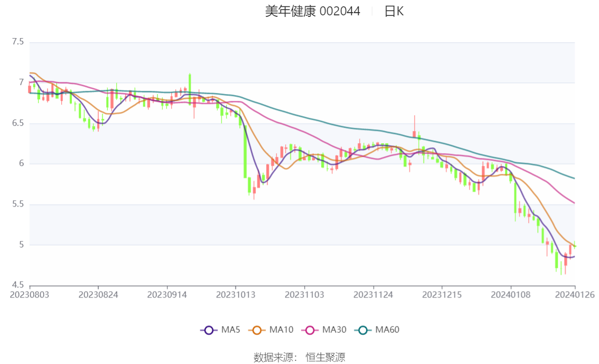Click y-axis value 7.5

pyautogui.click(x=18, y=42)
